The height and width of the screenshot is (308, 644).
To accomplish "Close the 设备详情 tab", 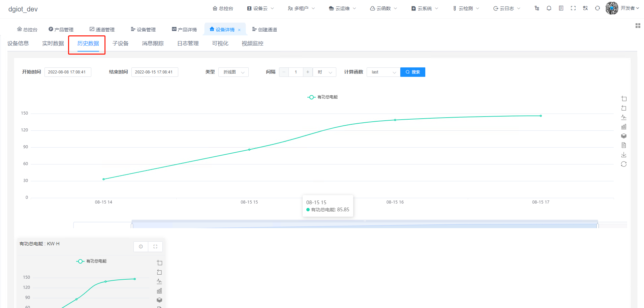I will coord(239,30).
